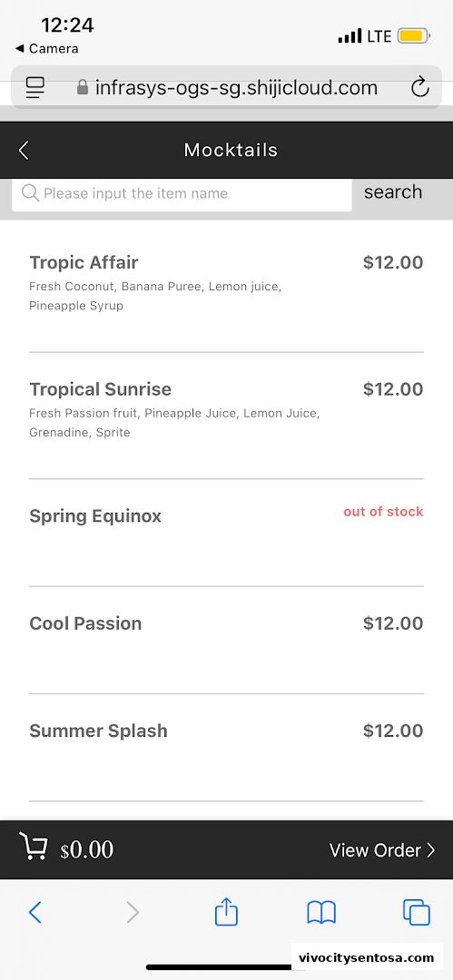Open View Order
The image size is (453, 980).
click(381, 850)
